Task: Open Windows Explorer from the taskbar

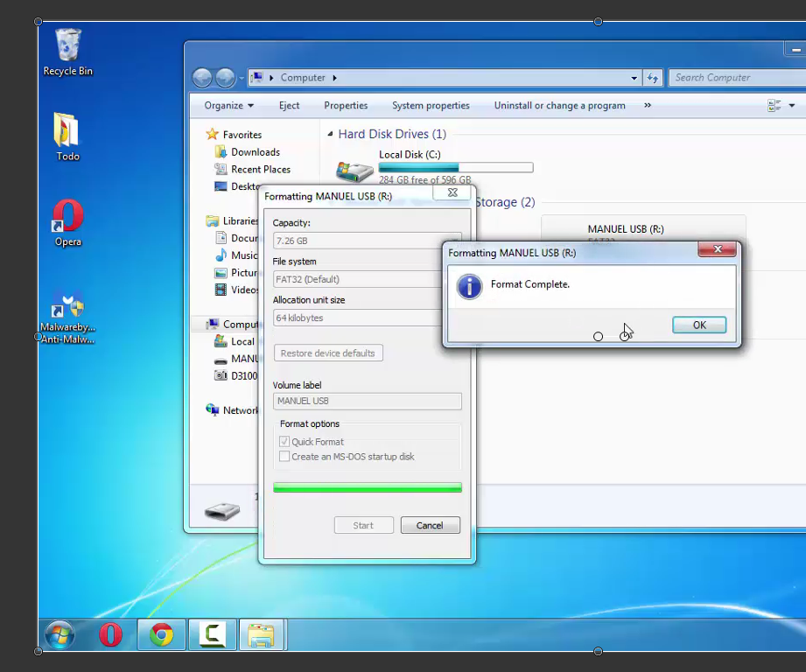Action: click(263, 634)
